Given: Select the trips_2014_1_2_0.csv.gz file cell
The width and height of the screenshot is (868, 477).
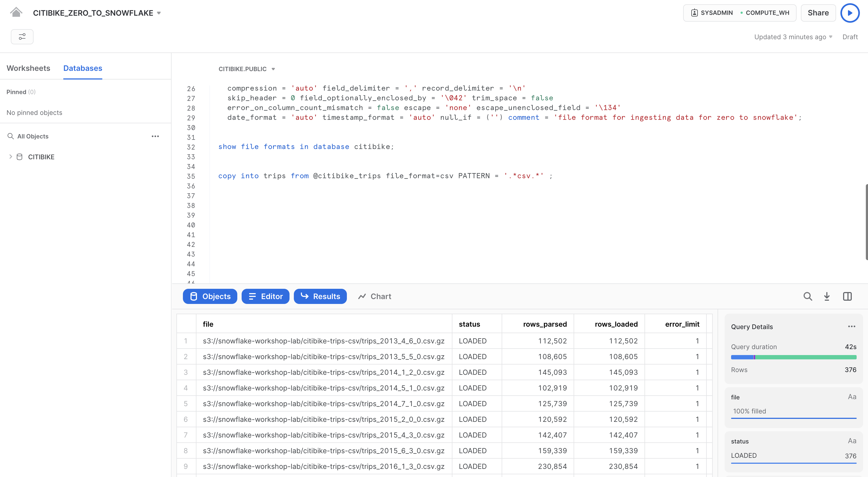Looking at the screenshot, I should [324, 372].
